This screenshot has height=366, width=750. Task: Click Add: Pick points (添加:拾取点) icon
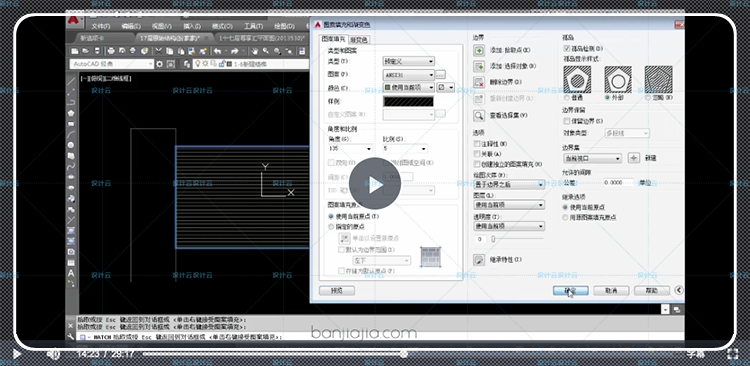(x=479, y=50)
